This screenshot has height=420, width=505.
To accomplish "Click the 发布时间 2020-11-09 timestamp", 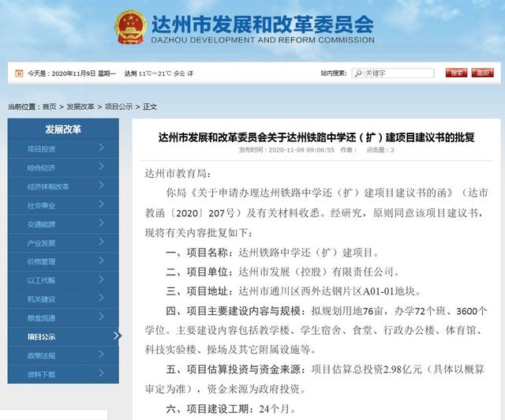I will click(x=286, y=150).
